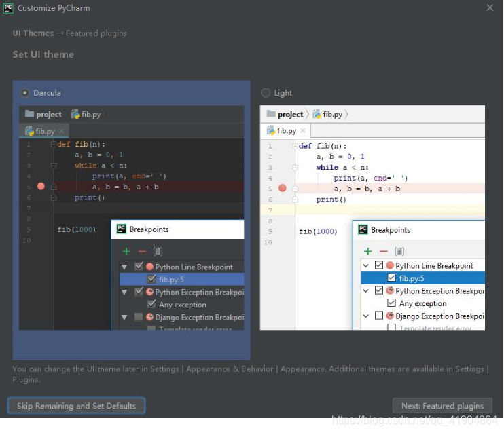Select fib.py tab in Light preview

click(285, 130)
